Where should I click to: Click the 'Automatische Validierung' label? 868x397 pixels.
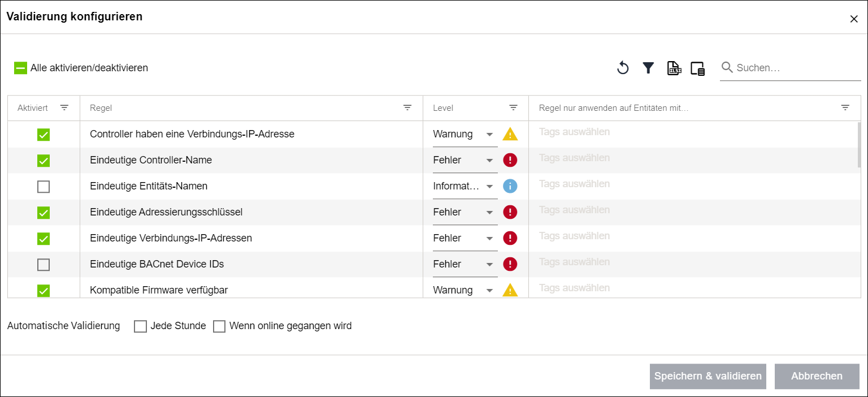tap(64, 326)
